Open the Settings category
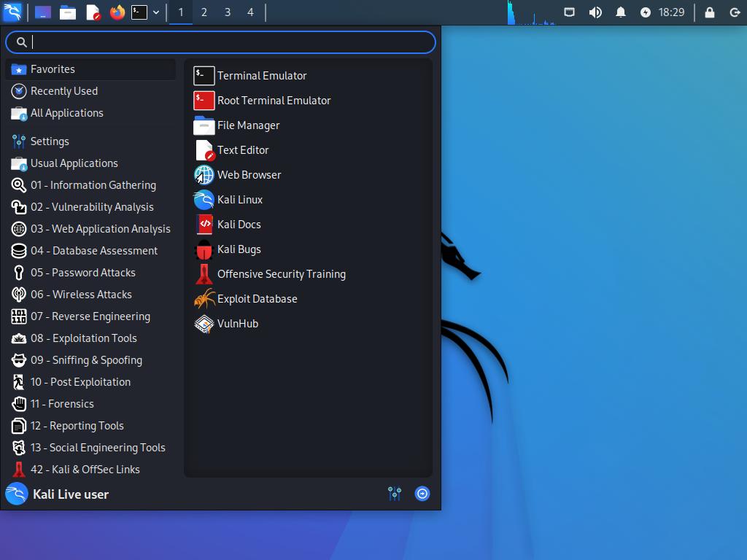The image size is (747, 560). [x=91, y=141]
